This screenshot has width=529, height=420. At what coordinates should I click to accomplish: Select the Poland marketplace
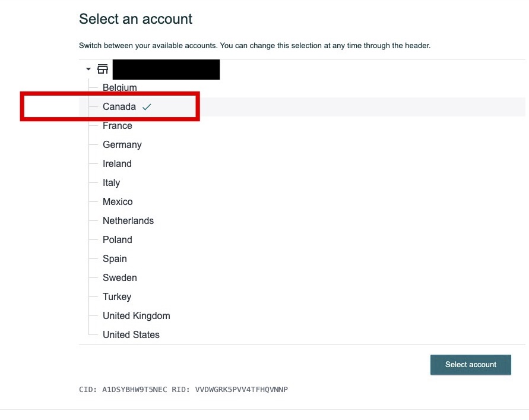click(118, 240)
